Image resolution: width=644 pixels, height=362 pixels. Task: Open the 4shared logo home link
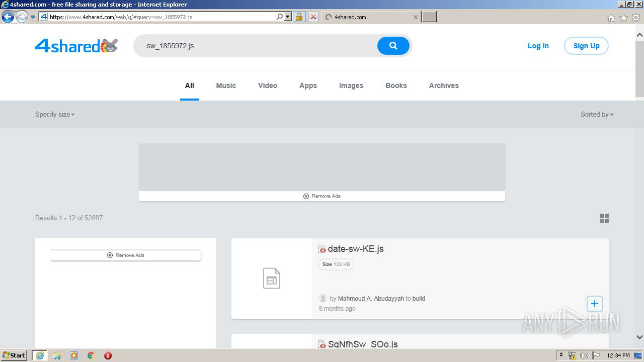coord(76,46)
